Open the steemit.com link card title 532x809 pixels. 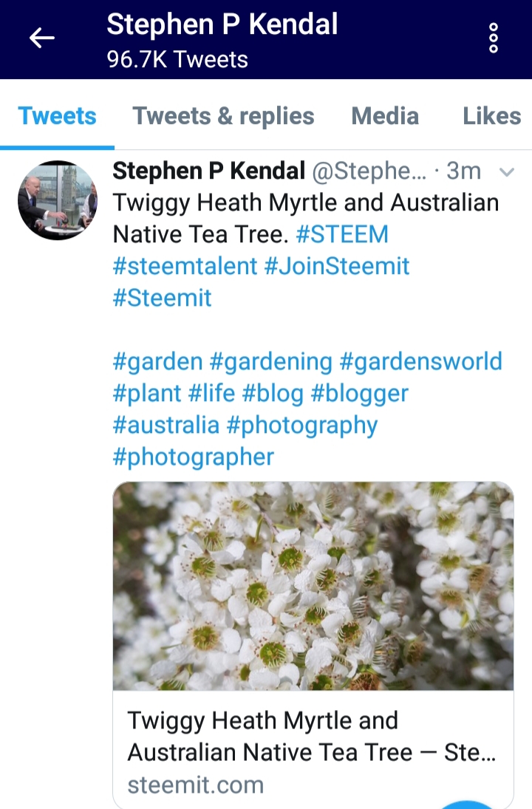[x=312, y=737]
